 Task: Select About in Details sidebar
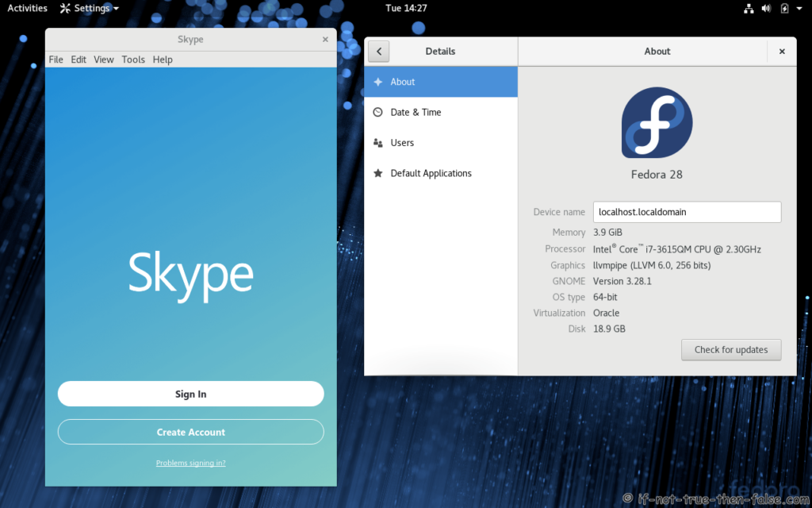coord(441,82)
